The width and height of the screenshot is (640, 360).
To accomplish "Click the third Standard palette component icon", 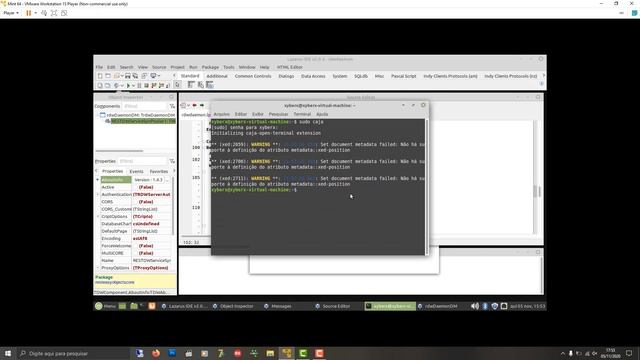I will point(210,85).
